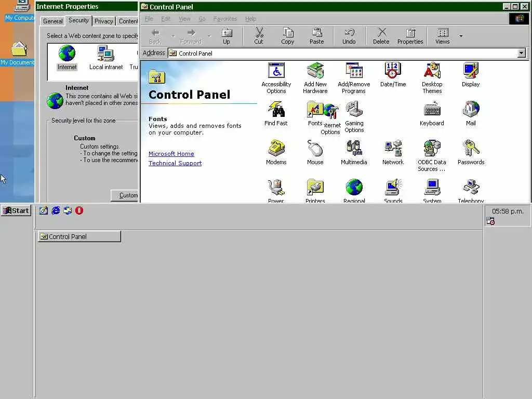Image resolution: width=532 pixels, height=399 pixels.
Task: Open the Modems icon
Action: [276, 153]
